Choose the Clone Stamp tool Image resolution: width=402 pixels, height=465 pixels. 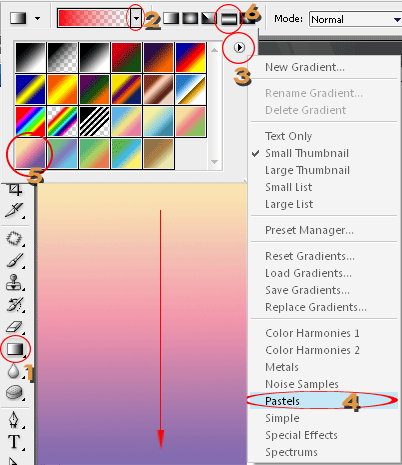(x=14, y=282)
